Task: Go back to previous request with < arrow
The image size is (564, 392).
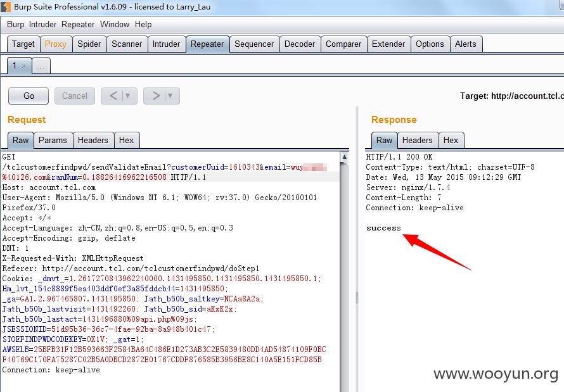Action: click(113, 96)
